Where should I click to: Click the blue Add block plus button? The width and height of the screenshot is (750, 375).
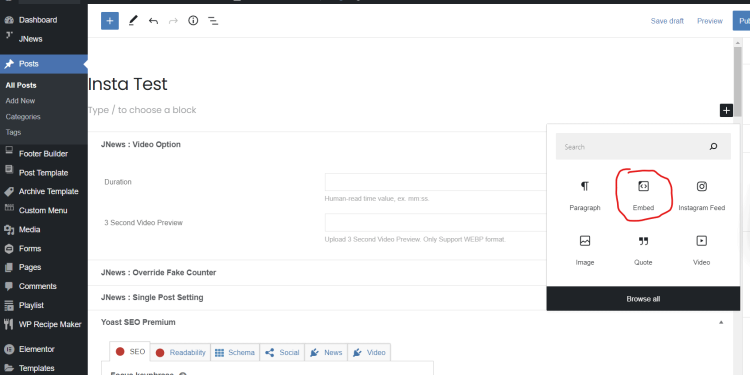[x=110, y=21]
